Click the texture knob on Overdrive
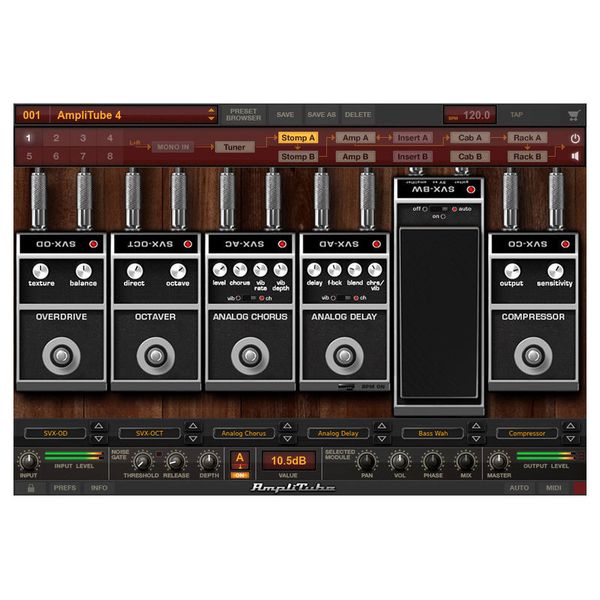The image size is (600, 600). pos(40,271)
